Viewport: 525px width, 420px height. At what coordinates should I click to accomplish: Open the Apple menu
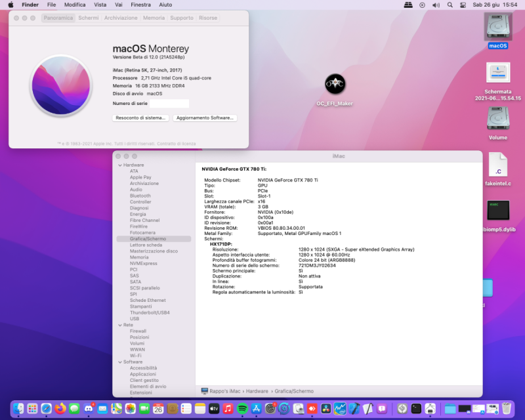click(x=10, y=5)
